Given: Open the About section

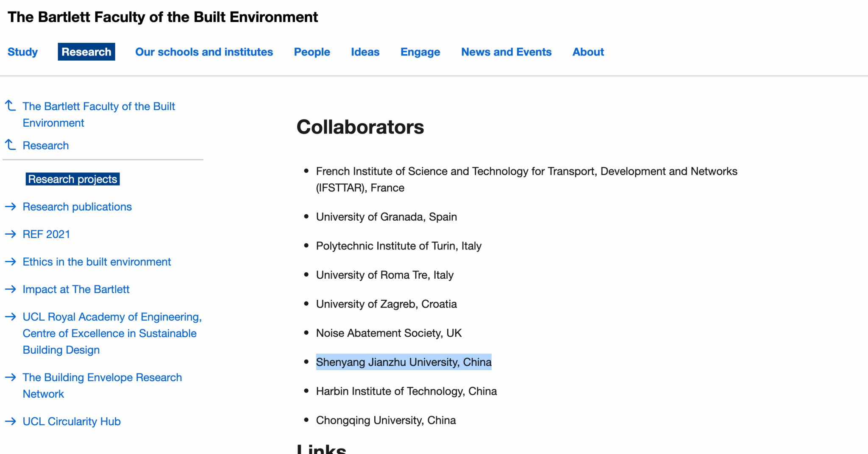Looking at the screenshot, I should pos(588,52).
